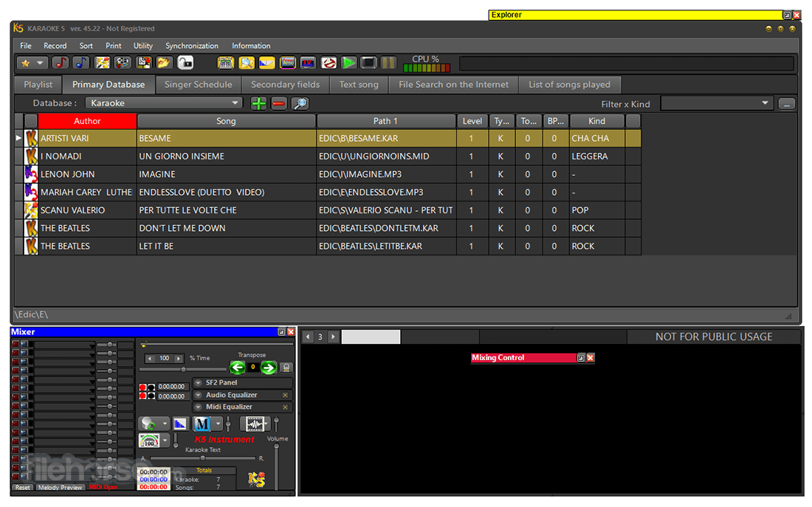Toggle mute on the first mixer channel
Image resolution: width=812 pixels, height=507 pixels.
tap(16, 344)
